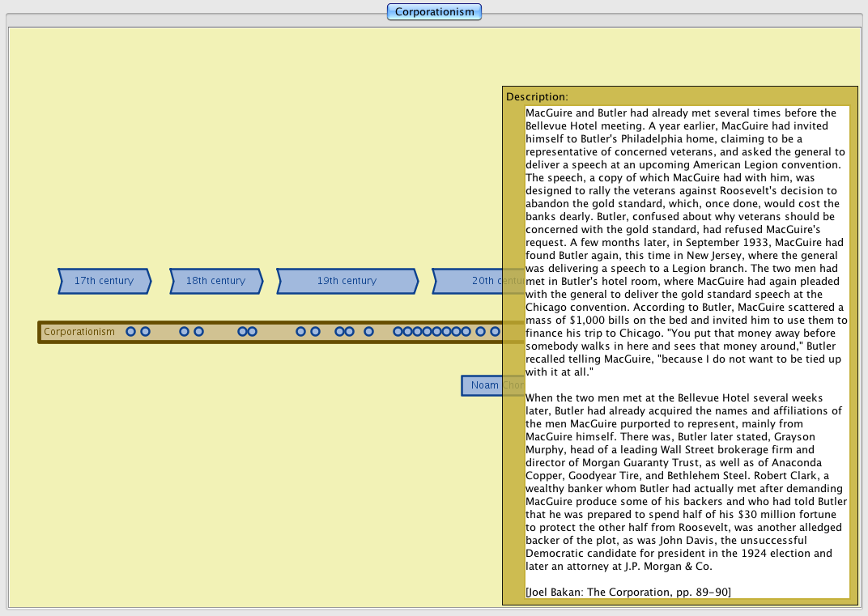This screenshot has width=868, height=616.
Task: Click second-to-last visible event marker on timeline
Action: click(x=480, y=332)
